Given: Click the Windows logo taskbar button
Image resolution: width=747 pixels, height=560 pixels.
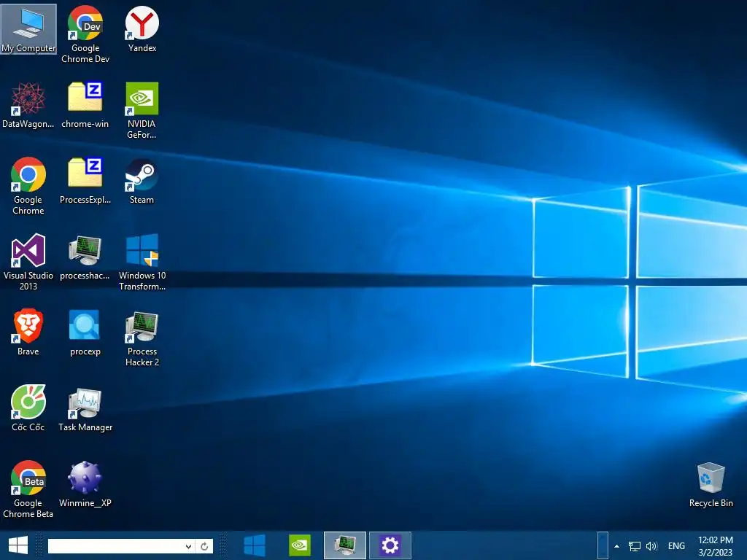Looking at the screenshot, I should pos(255,545).
